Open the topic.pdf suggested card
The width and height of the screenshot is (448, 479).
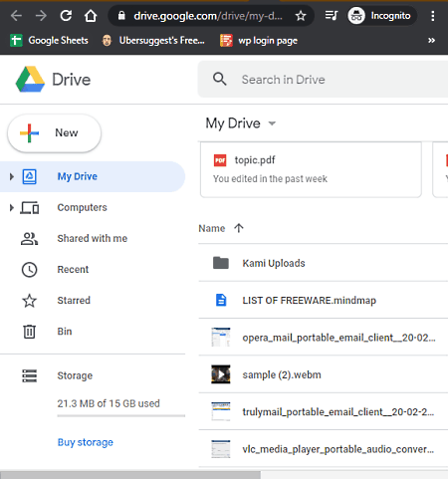311,169
